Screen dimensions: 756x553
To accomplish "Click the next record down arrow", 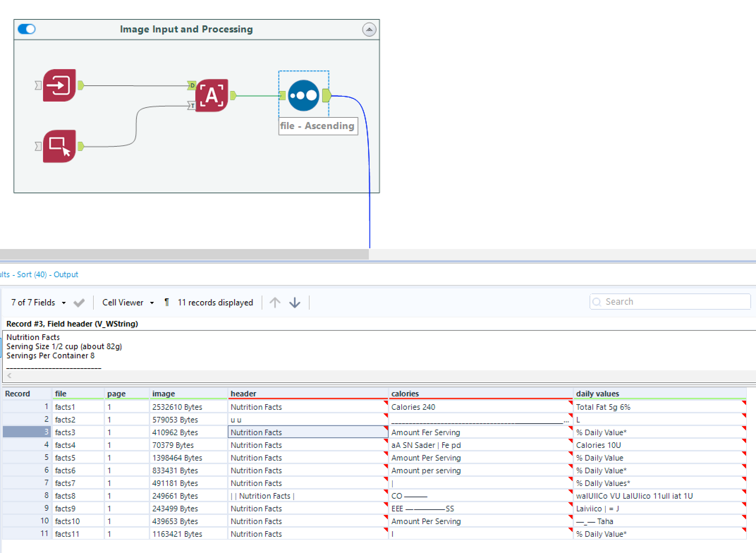I will click(294, 302).
